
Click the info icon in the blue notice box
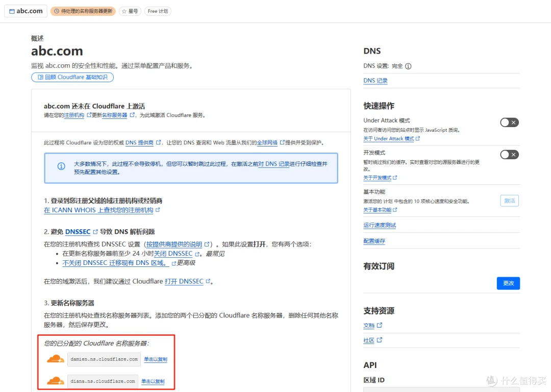pyautogui.click(x=61, y=166)
